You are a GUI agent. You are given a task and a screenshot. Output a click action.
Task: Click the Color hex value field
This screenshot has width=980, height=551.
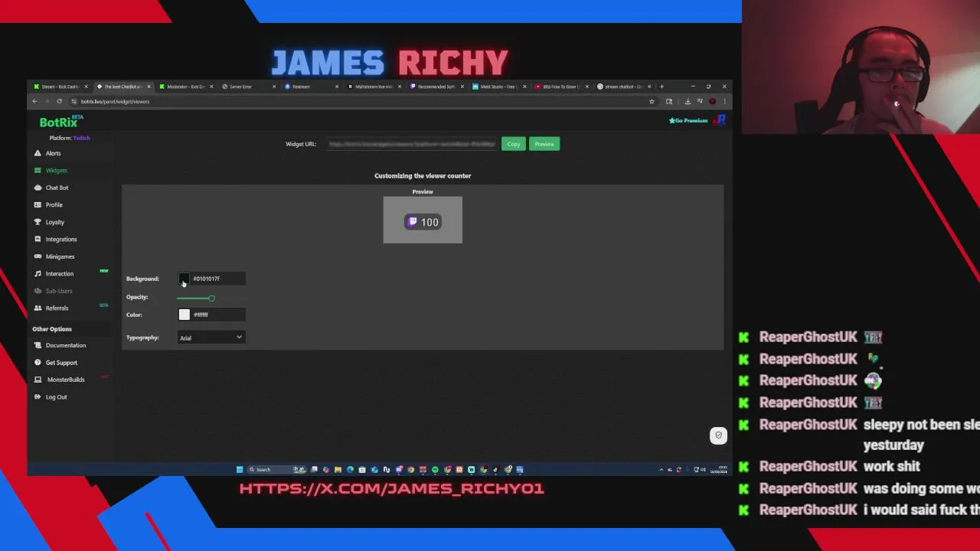(218, 315)
